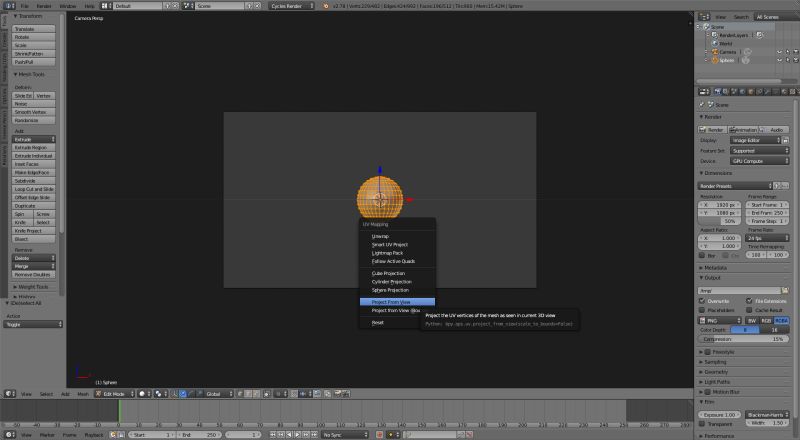
Task: Enable the Cache Result checkbox
Action: pos(749,310)
